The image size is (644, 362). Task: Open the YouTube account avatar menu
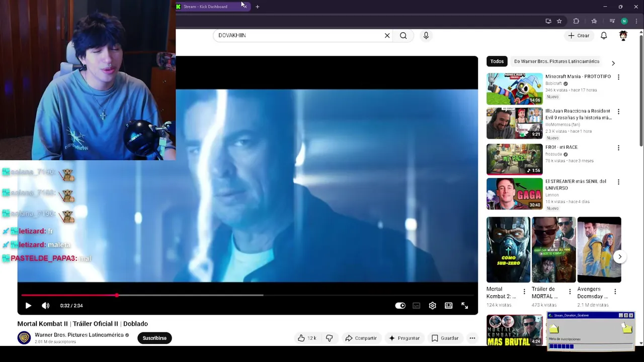[x=623, y=36]
